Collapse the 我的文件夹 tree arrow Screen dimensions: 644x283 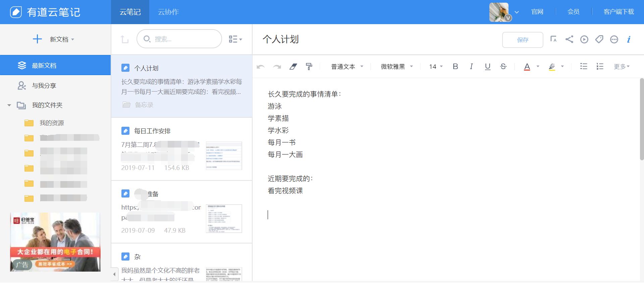coord(9,105)
